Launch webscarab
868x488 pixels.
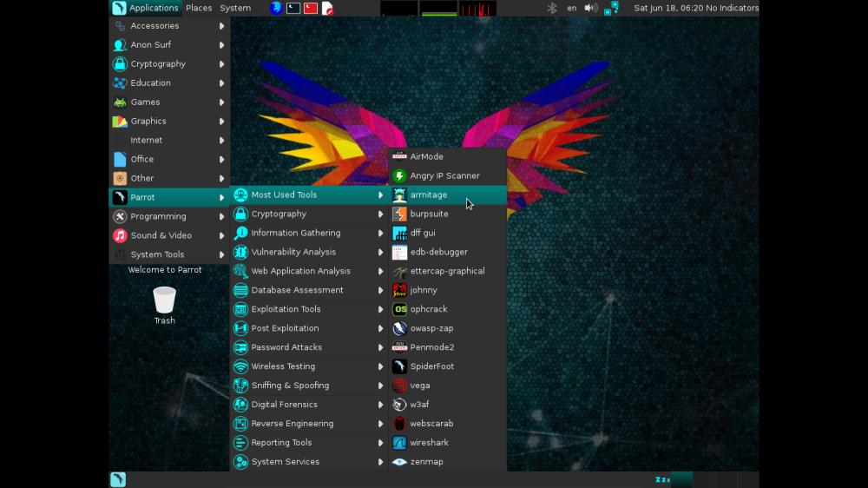coord(447,424)
